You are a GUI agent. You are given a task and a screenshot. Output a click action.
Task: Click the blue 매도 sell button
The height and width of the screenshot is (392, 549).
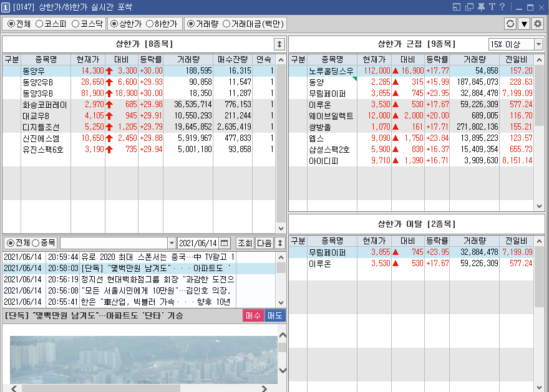pyautogui.click(x=275, y=315)
